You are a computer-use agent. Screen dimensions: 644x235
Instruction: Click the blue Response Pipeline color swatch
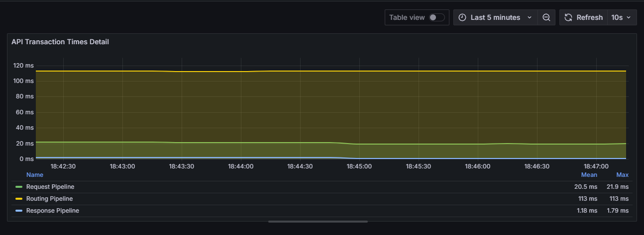[19, 211]
